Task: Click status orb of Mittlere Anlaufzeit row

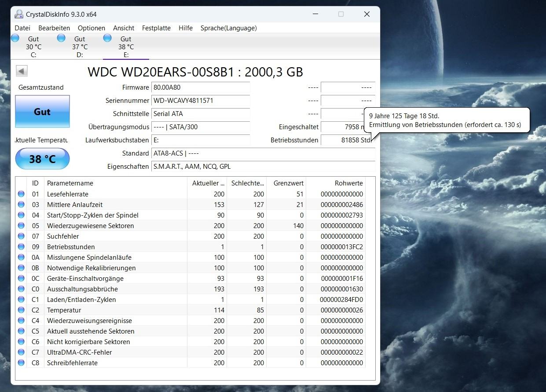Action: pos(21,205)
